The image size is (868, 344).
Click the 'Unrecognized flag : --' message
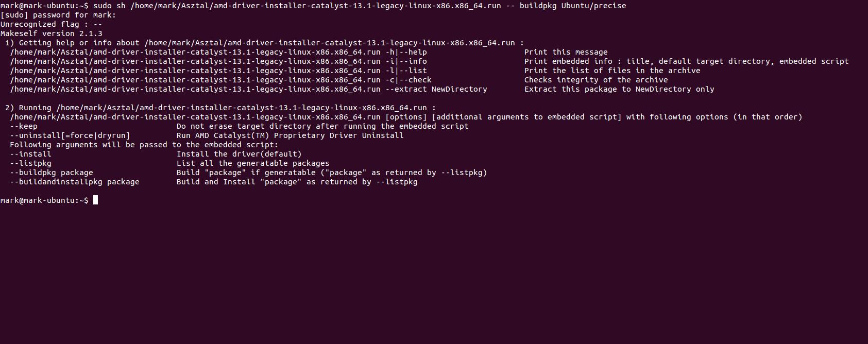[52, 24]
